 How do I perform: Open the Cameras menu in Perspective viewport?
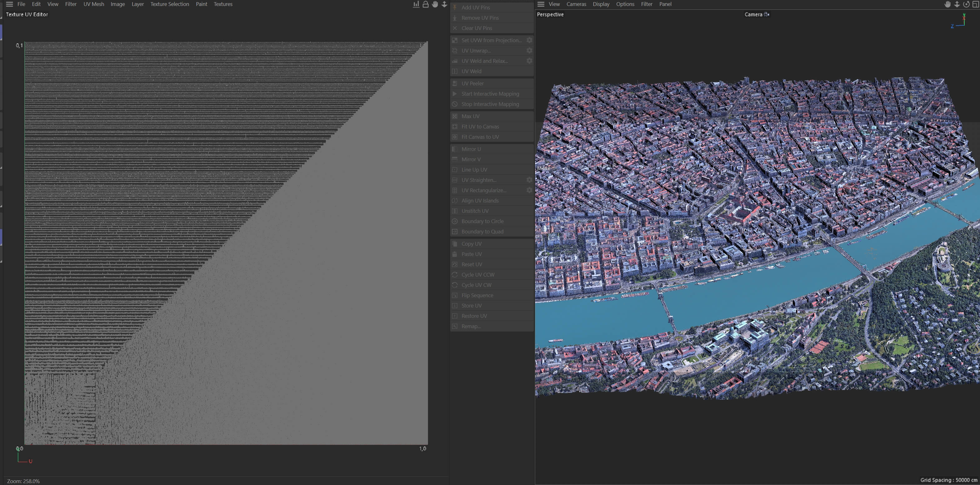576,4
